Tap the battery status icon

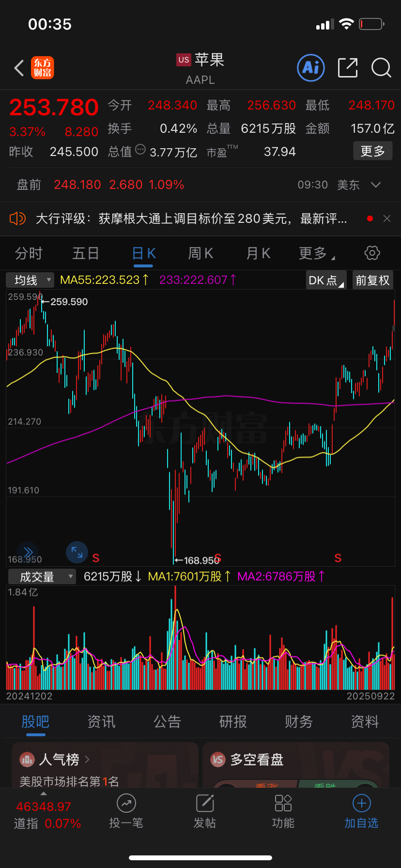coord(371,24)
